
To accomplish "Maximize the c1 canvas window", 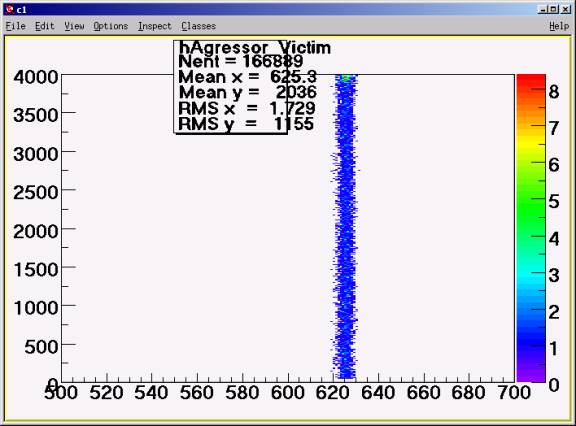I will coord(554,10).
